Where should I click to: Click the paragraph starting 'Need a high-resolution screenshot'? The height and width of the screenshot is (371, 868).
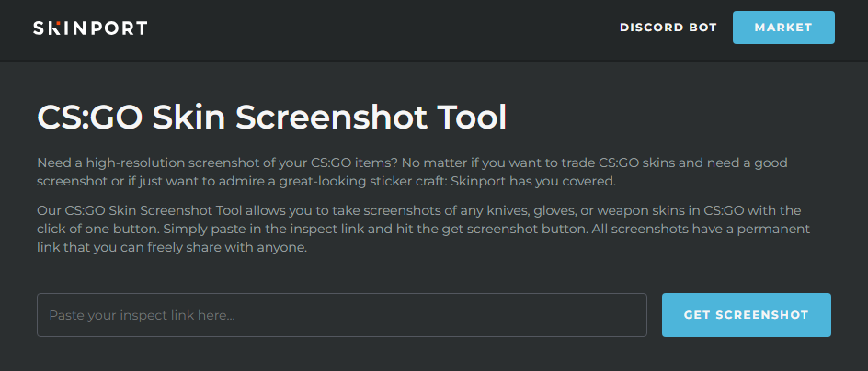coord(412,172)
